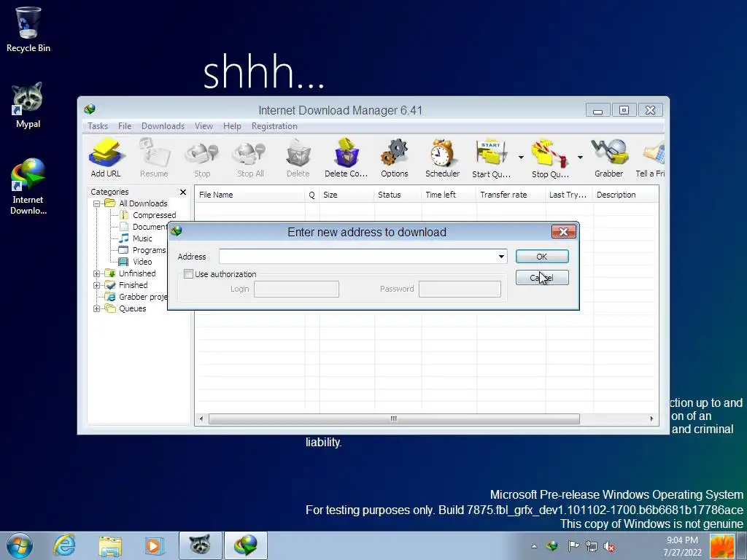Image resolution: width=747 pixels, height=560 pixels.
Task: Click the Password input field
Action: pyautogui.click(x=460, y=289)
